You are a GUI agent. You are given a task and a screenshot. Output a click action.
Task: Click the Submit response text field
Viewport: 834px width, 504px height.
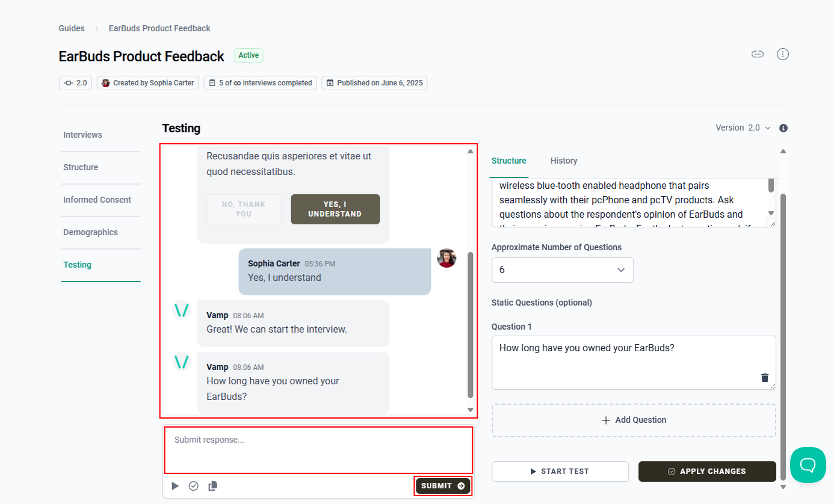tap(318, 450)
